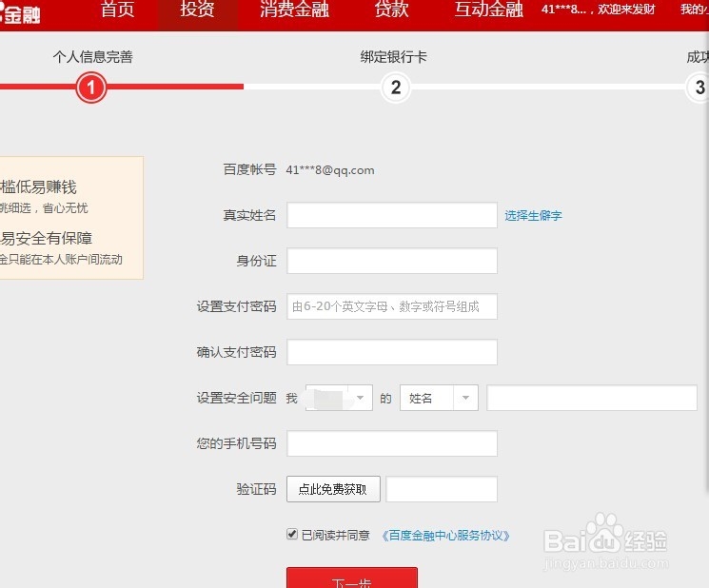The width and height of the screenshot is (709, 588).
Task: Open the 姓名 dropdown
Action: [439, 398]
